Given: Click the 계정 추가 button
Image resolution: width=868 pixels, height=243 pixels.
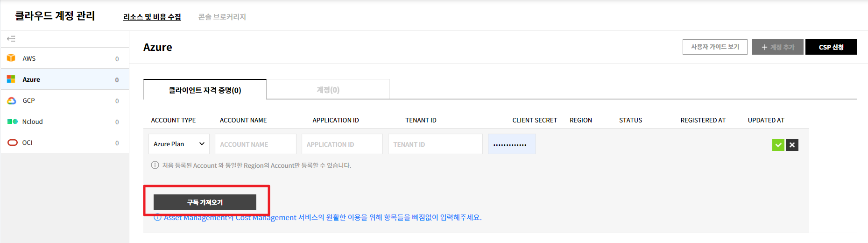Looking at the screenshot, I should click(x=777, y=47).
